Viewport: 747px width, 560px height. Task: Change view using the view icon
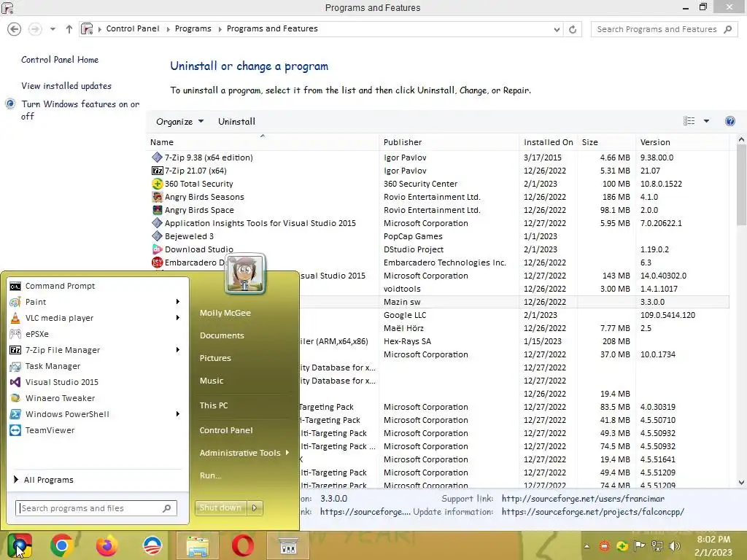(x=689, y=121)
